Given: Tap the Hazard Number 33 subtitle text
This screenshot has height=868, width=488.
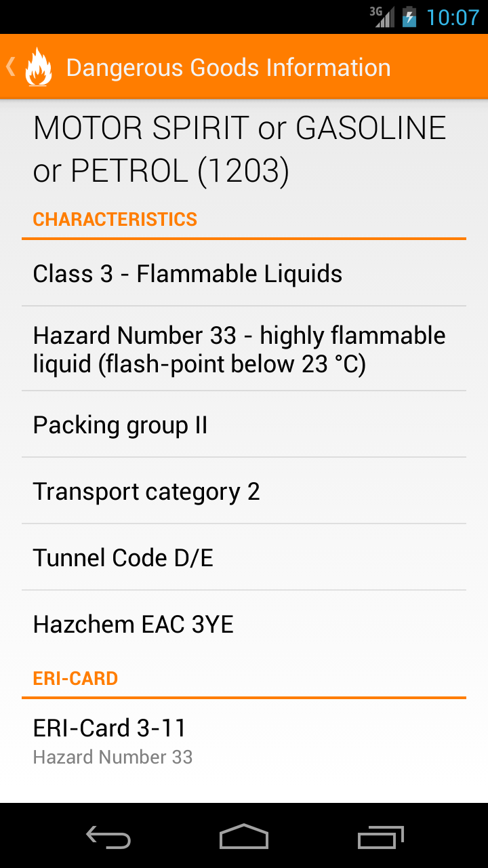Looking at the screenshot, I should point(113,757).
